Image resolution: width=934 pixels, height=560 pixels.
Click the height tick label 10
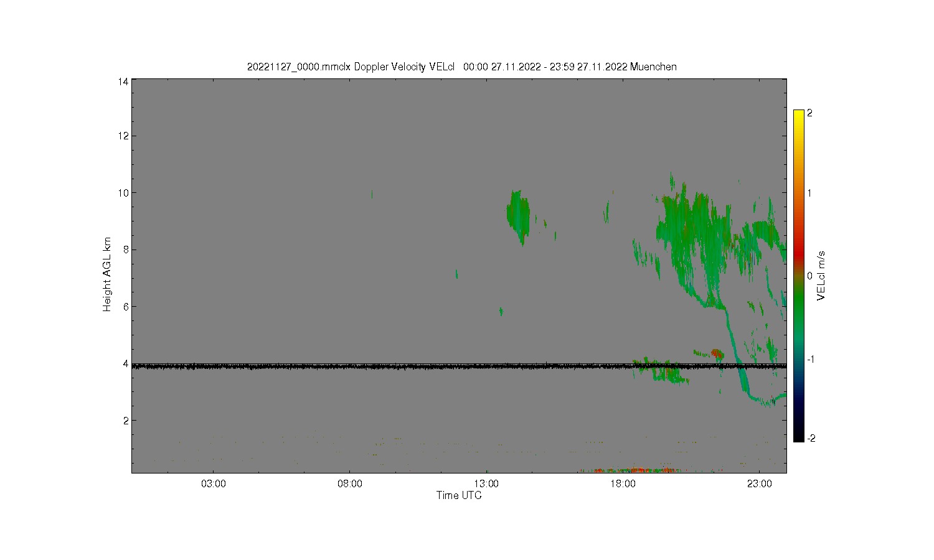click(123, 192)
